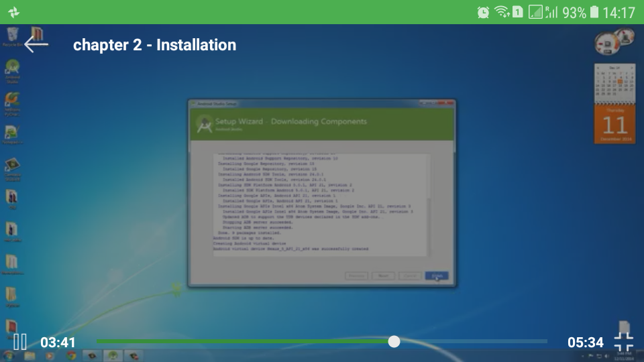Click the Setup Wizard Downloading Components header in video
The height and width of the screenshot is (362, 644).
click(x=322, y=124)
